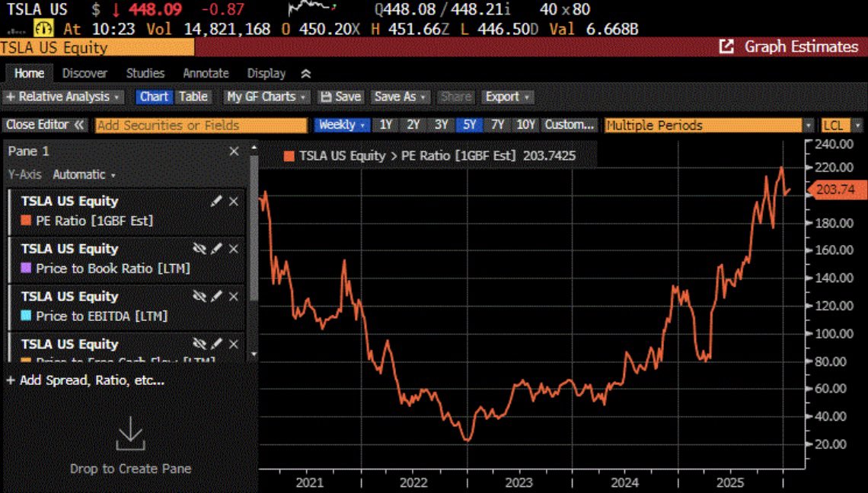Show the hidden Price to EBITDA series

point(199,297)
